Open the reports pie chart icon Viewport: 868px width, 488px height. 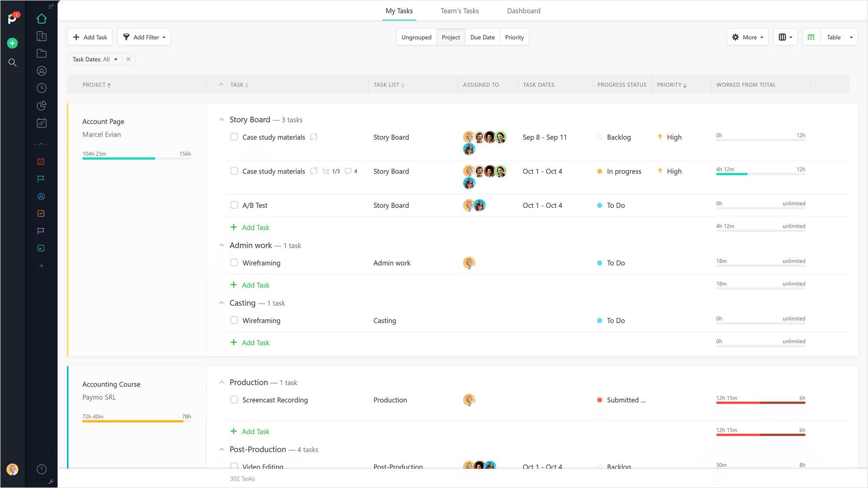coord(42,106)
